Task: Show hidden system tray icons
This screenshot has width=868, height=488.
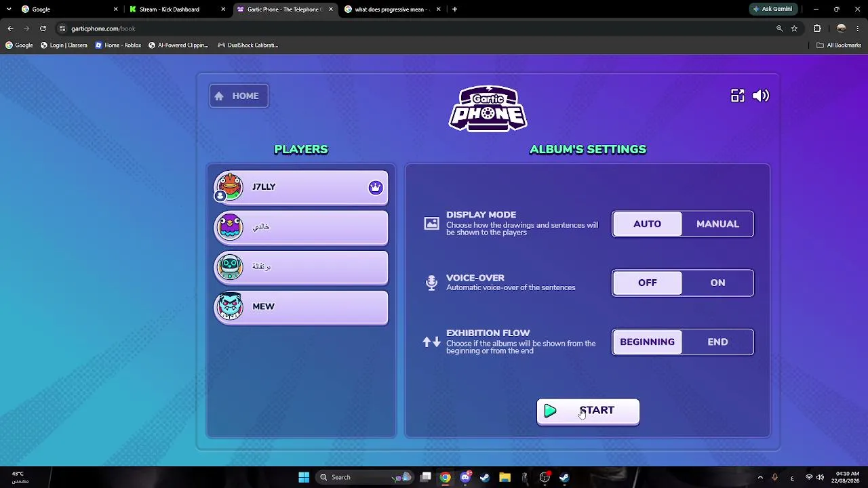Action: point(760,477)
